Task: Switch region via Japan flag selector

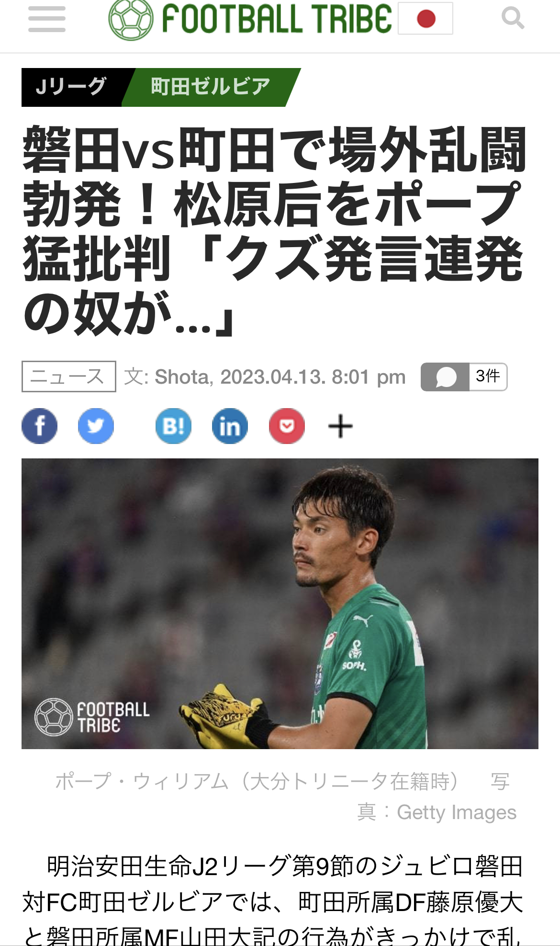Action: 426,18
